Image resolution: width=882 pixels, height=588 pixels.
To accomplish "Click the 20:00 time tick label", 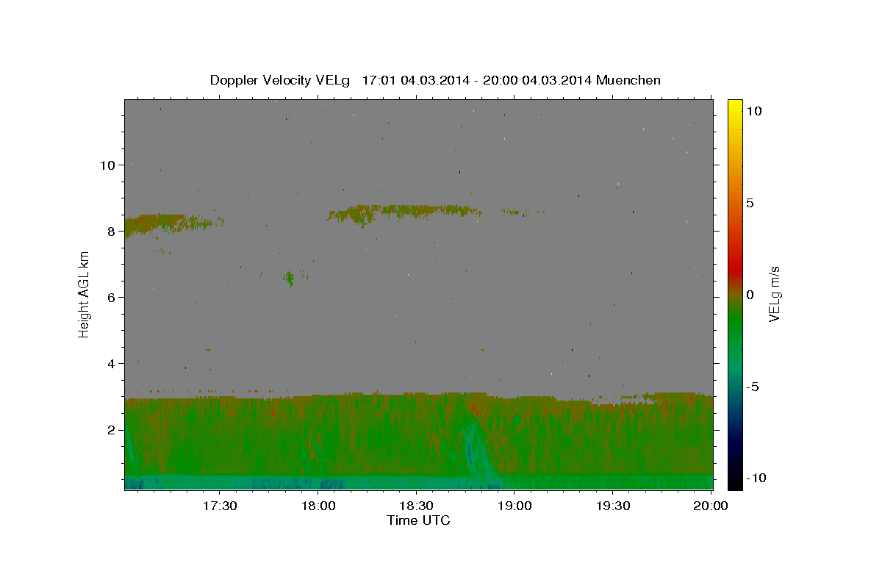I will coord(711,506).
